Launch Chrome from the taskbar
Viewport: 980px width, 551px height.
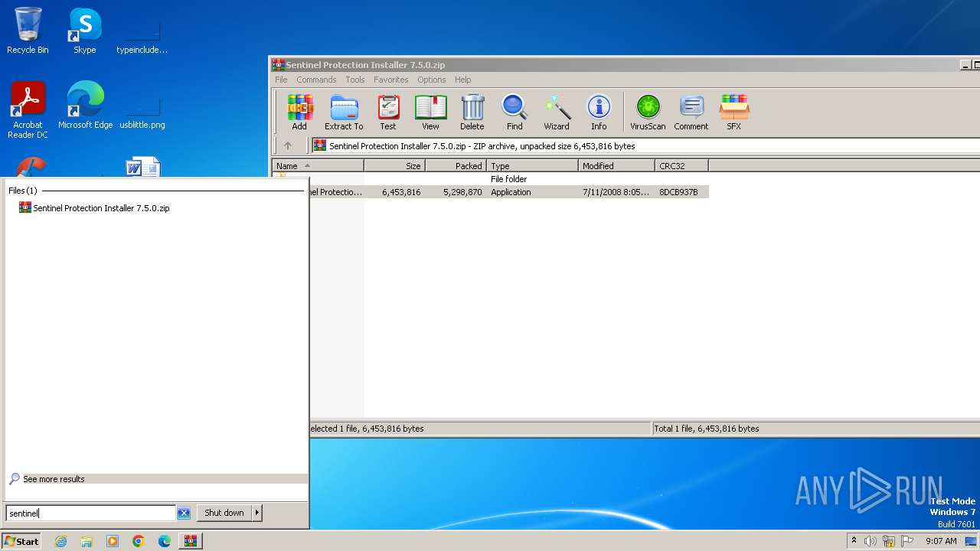pos(139,541)
